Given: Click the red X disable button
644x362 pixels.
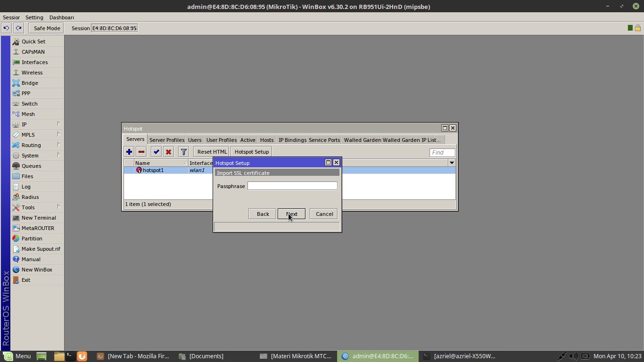Looking at the screenshot, I should click(x=168, y=152).
